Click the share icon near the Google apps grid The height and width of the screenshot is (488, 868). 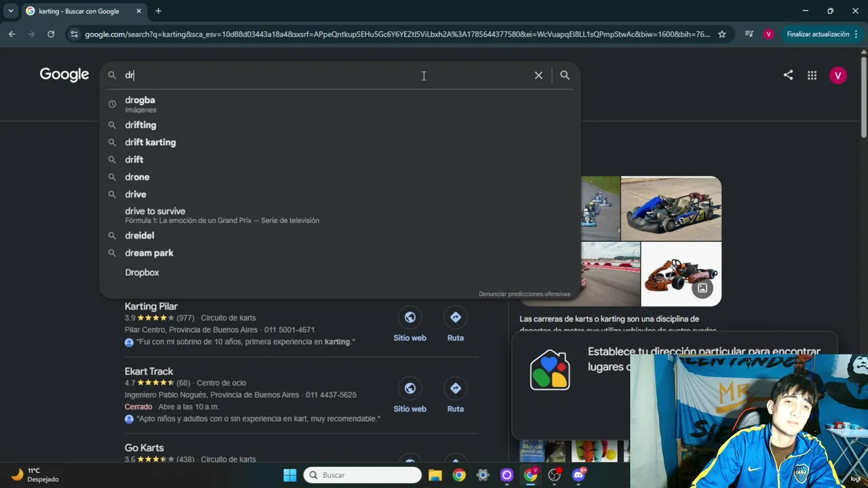tap(788, 76)
